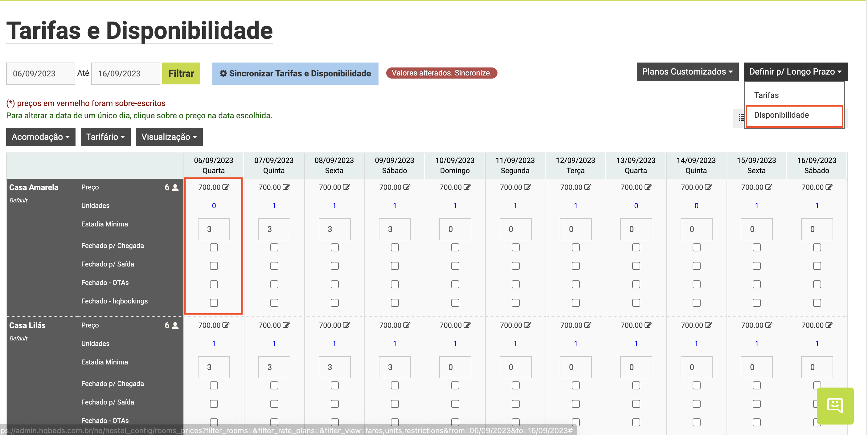
Task: Edit Casa Lilás price for 07/09/2023
Action: 286,325
